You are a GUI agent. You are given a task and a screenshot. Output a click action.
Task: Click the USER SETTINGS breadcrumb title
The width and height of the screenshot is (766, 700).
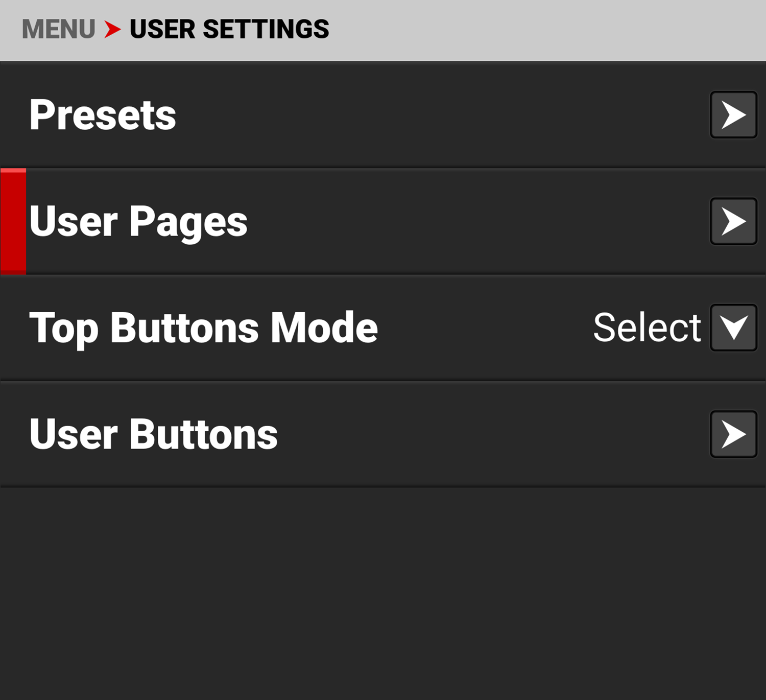point(229,29)
